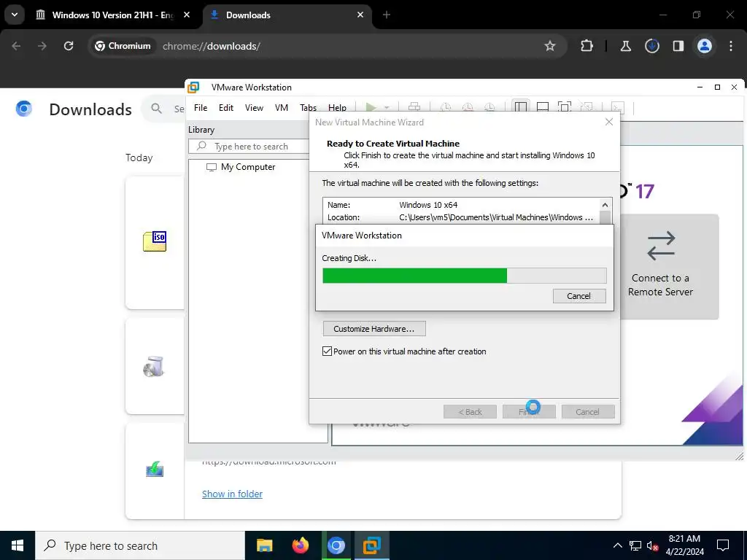Open the VMware Edit menu
This screenshot has height=560, width=747.
pos(226,108)
